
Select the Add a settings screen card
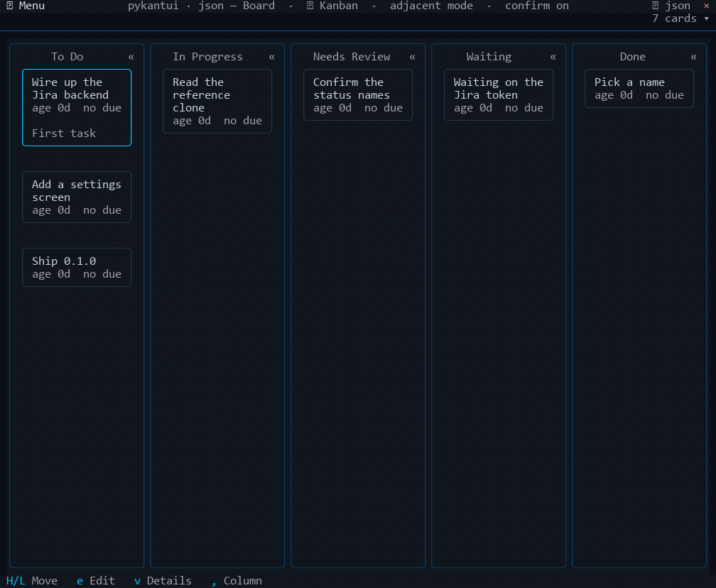tap(77, 197)
